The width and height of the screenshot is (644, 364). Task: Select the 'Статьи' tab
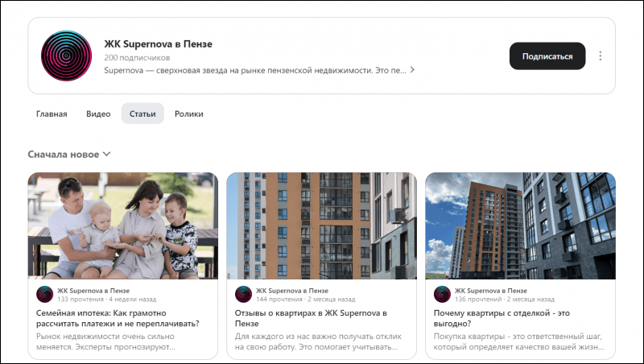(x=142, y=114)
